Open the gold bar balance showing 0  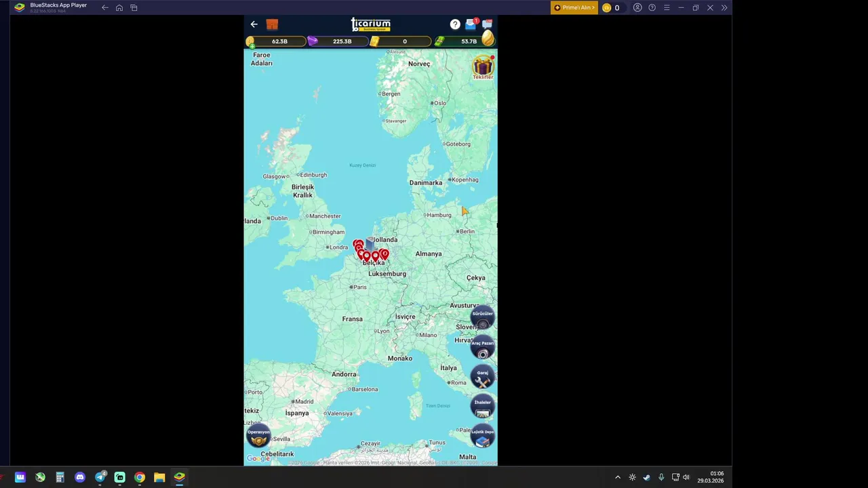401,41
